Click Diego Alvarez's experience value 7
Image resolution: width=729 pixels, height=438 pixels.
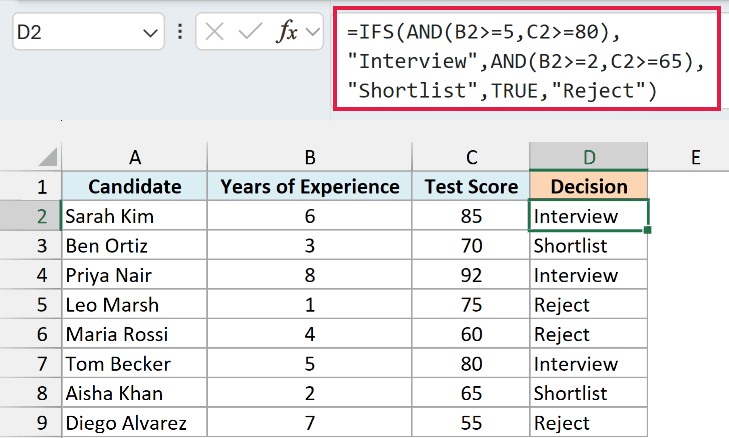(310, 423)
